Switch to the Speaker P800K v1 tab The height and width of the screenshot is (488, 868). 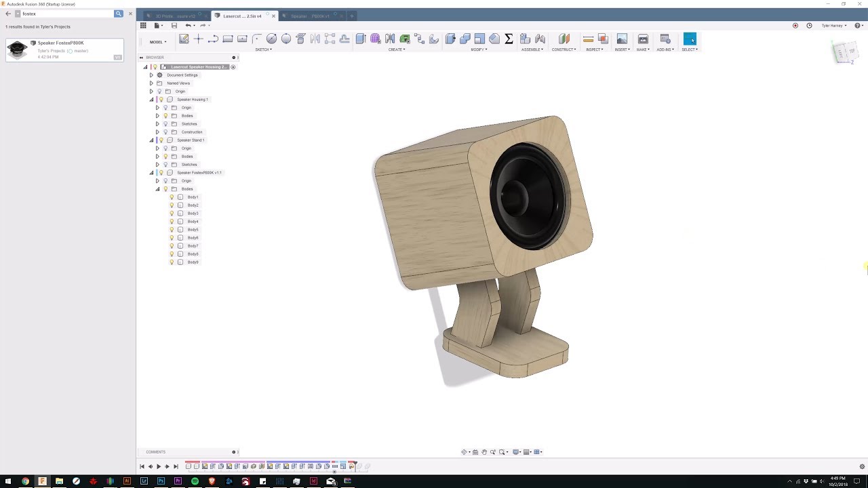[310, 16]
